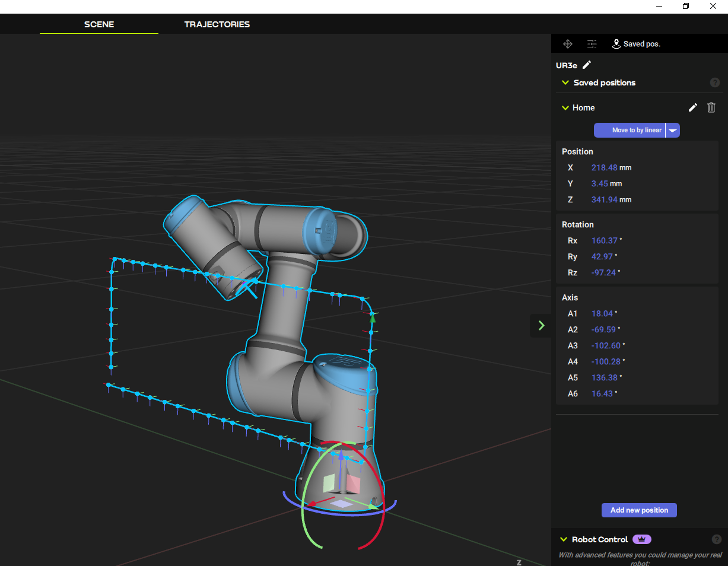This screenshot has width=728, height=566.
Task: Collapse the Home position details
Action: coord(564,107)
